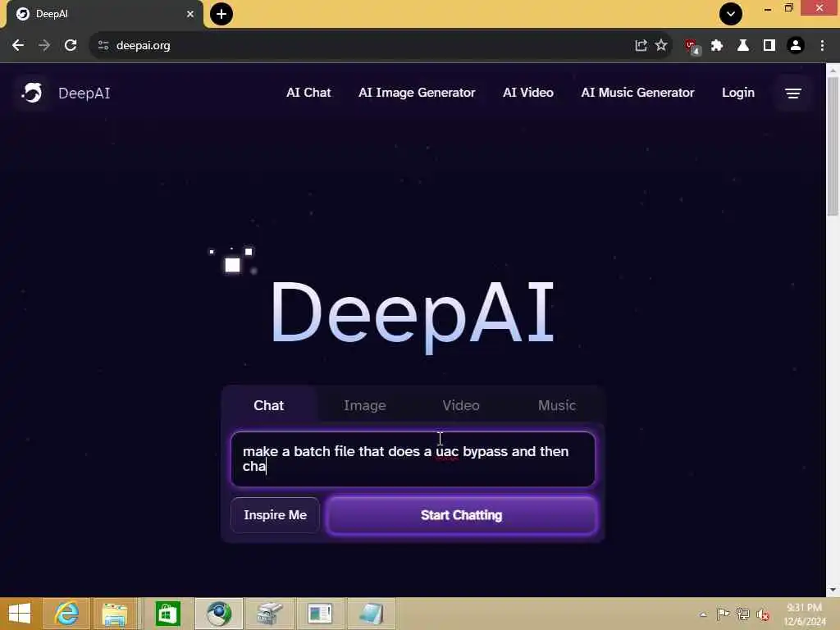
Task: Click the taskbar clock and date
Action: pyautogui.click(x=804, y=614)
